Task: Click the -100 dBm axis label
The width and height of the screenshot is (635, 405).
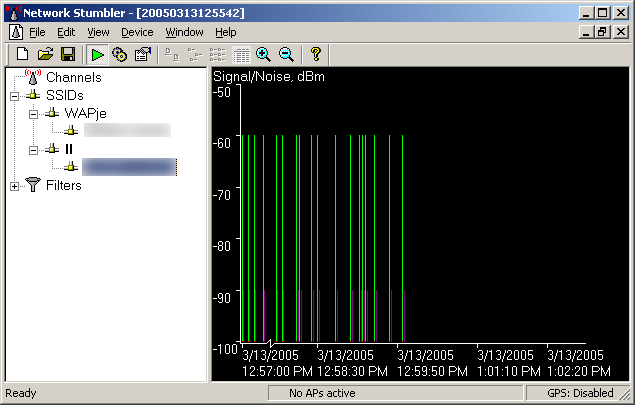Action: click(x=225, y=349)
